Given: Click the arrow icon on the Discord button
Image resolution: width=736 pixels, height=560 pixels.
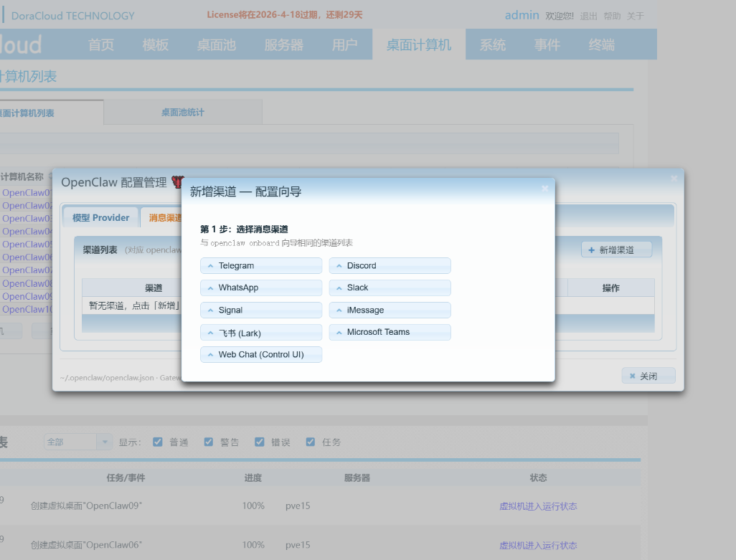Looking at the screenshot, I should (339, 266).
